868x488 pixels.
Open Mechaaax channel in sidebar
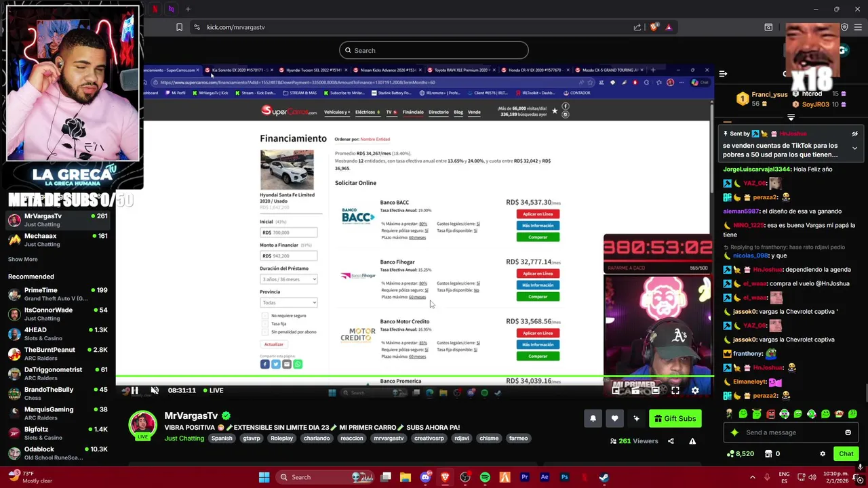tap(58, 240)
